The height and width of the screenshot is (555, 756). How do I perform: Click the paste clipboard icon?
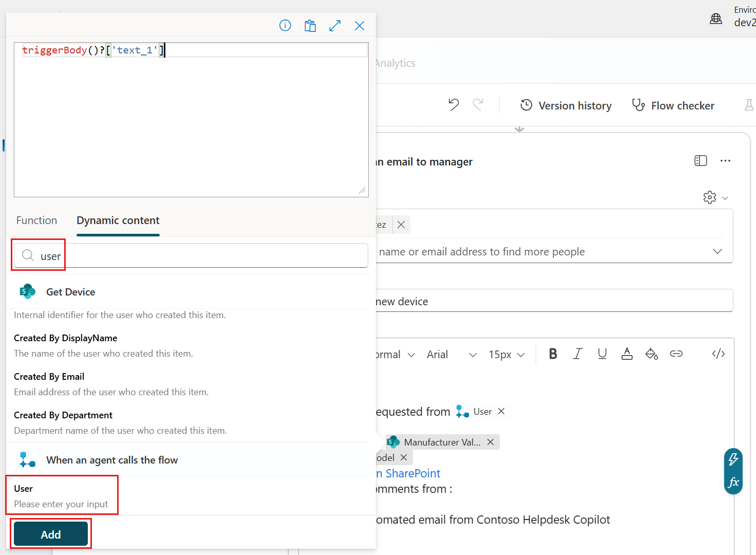[310, 26]
